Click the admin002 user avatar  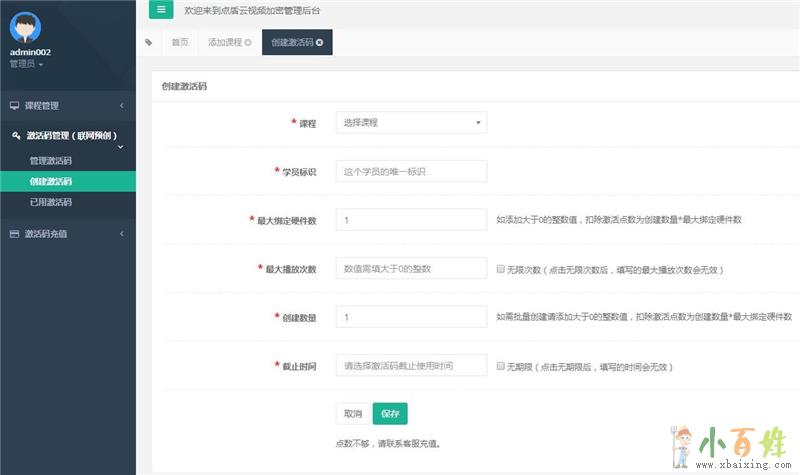26,25
